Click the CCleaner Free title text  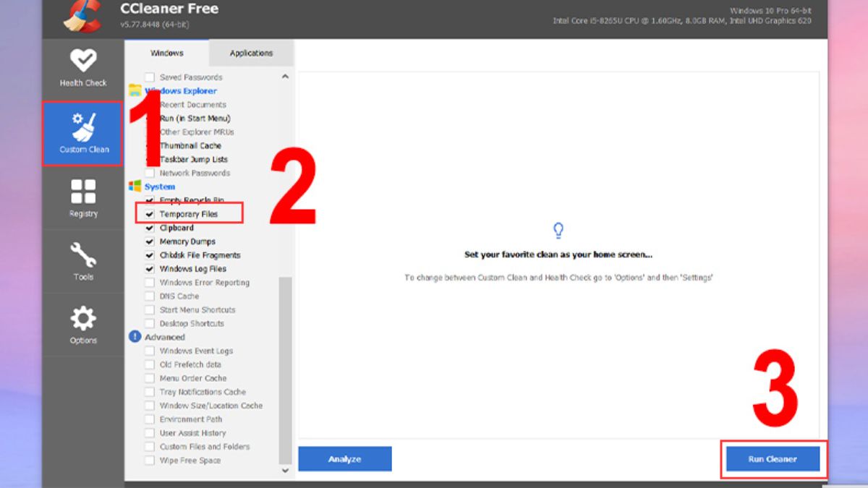(x=169, y=9)
